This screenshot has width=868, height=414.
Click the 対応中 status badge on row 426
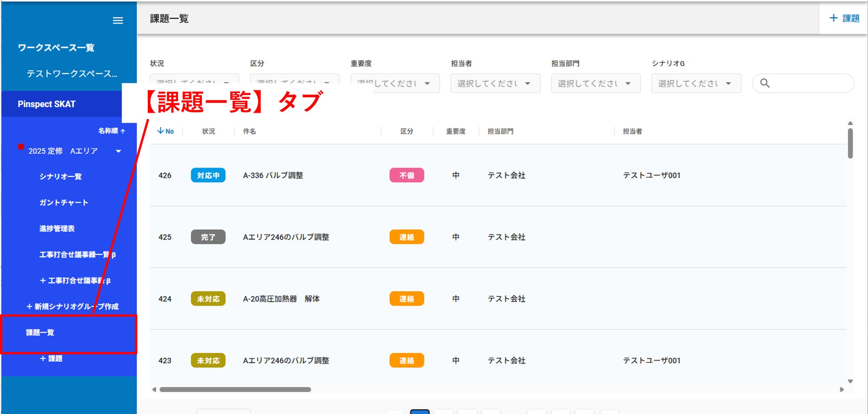pyautogui.click(x=208, y=175)
